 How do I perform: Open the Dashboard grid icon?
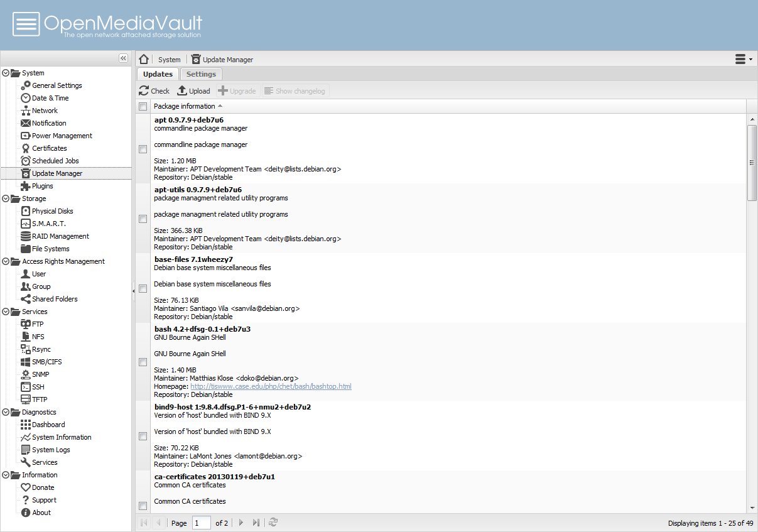(x=26, y=425)
